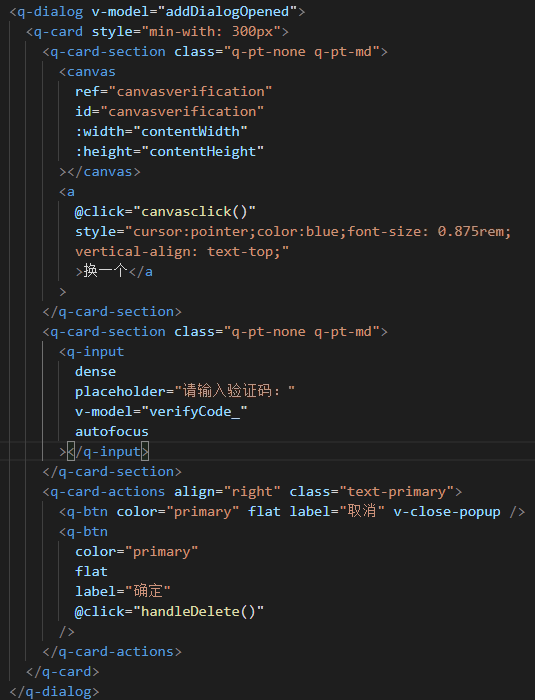Click the align="right" attribute
The height and width of the screenshot is (700, 535).
click(227, 492)
